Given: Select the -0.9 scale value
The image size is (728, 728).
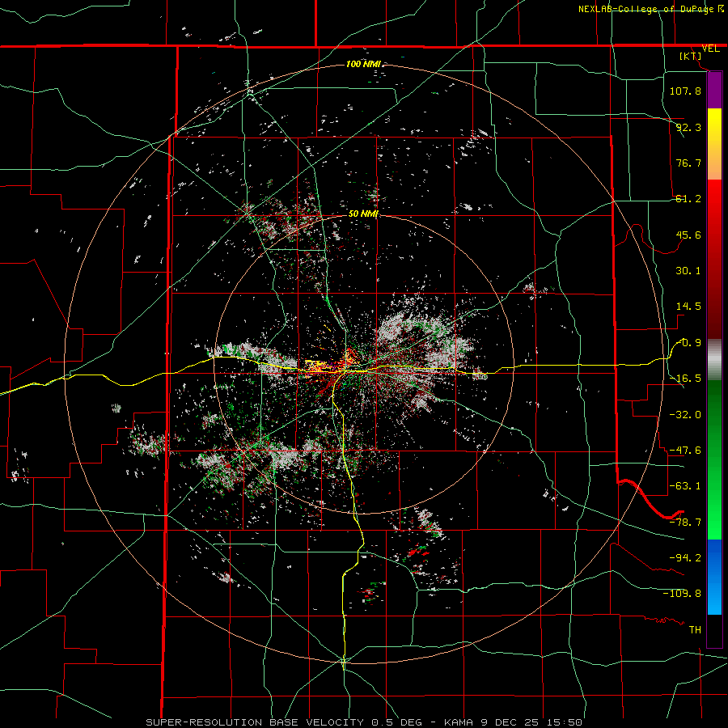Looking at the screenshot, I should point(689,343).
